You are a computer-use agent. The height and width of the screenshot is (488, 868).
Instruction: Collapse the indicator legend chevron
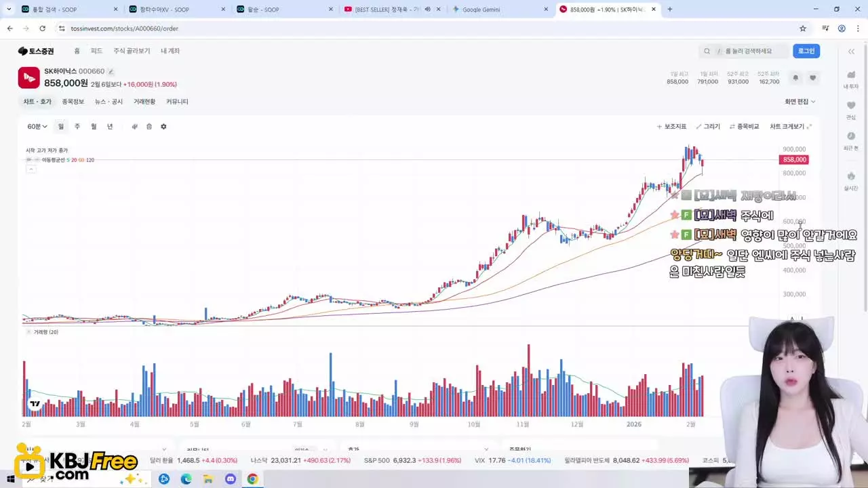tap(31, 169)
